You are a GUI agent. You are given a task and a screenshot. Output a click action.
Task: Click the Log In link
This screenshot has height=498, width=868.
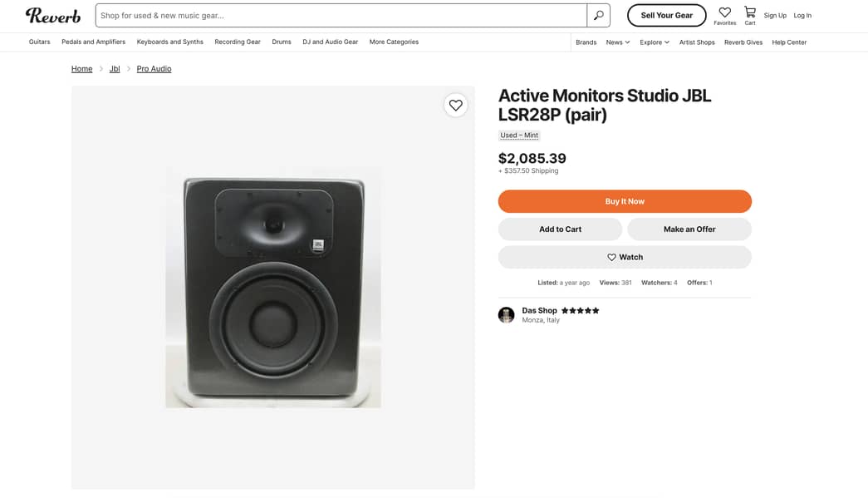802,15
